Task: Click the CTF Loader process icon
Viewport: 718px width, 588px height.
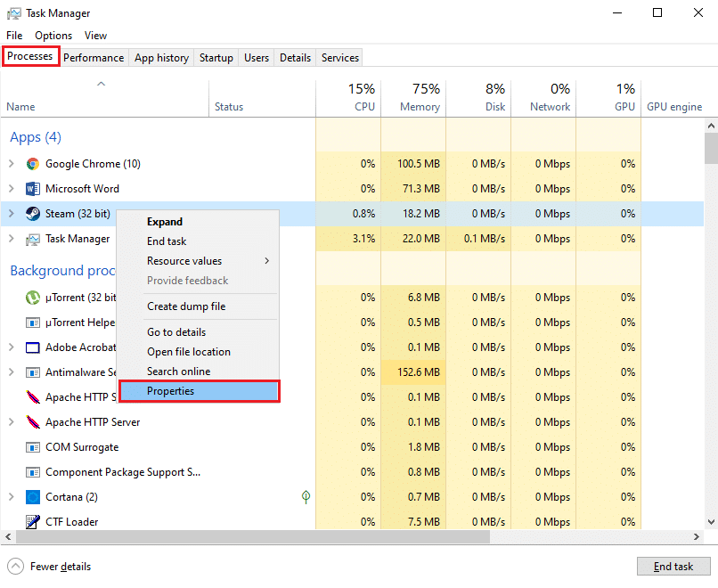Action: pos(33,522)
